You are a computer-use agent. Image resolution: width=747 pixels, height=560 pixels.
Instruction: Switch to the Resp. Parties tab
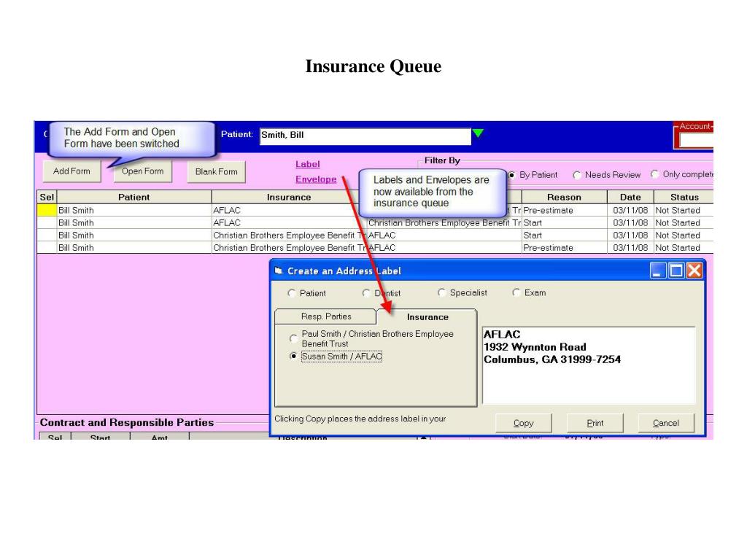tap(326, 316)
